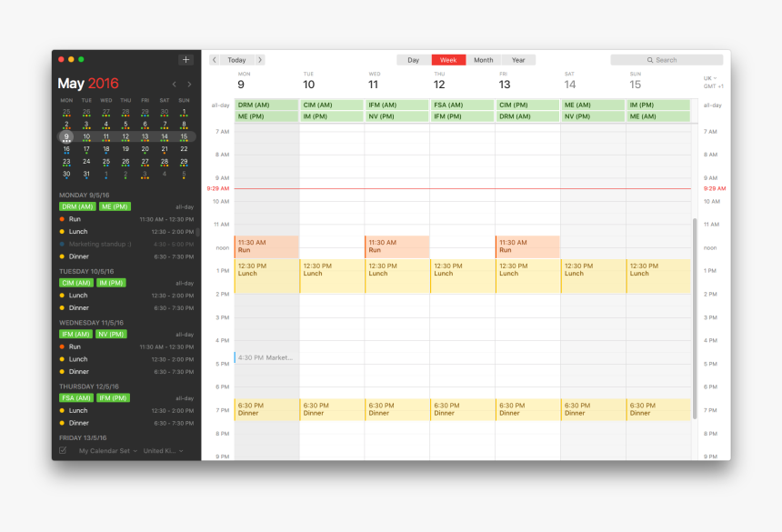This screenshot has height=532, width=782.
Task: Click the Year view button
Action: [x=518, y=59]
